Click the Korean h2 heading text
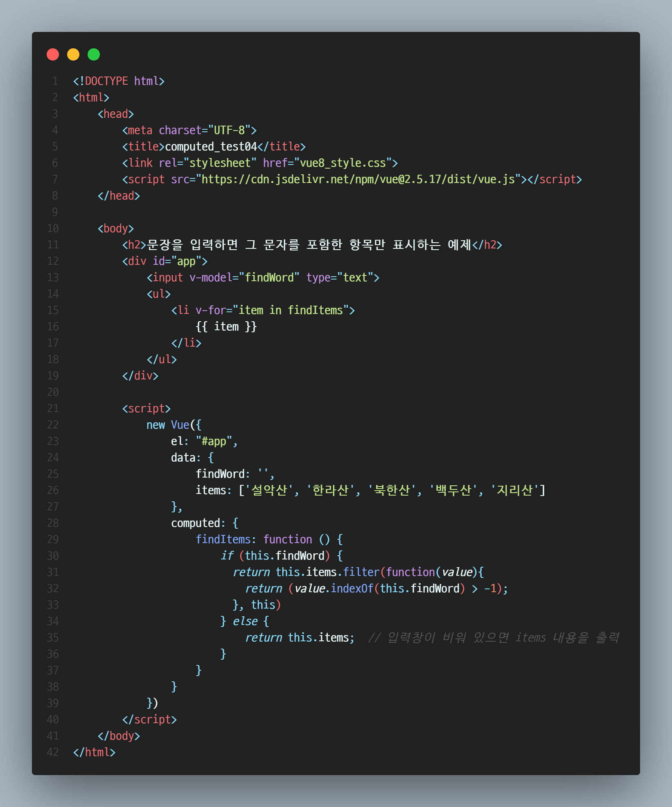The width and height of the screenshot is (672, 807). click(x=309, y=245)
